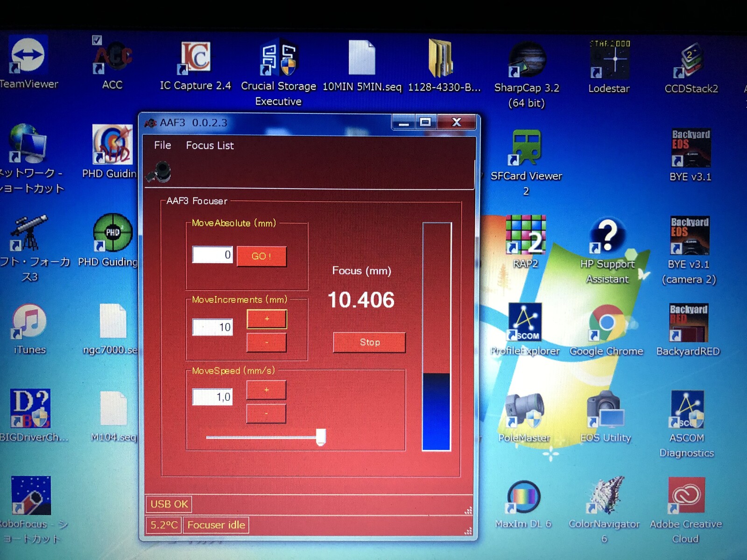Select the CCDStack2 desktop icon
The image size is (747, 560).
pos(691,68)
